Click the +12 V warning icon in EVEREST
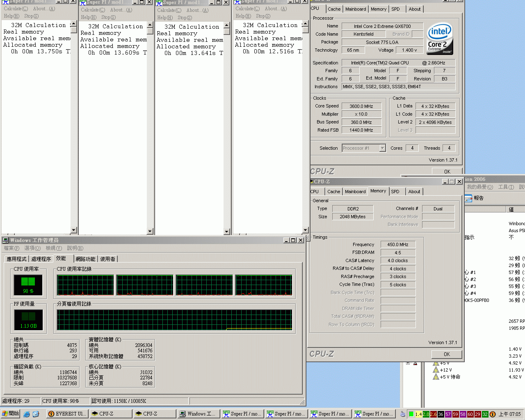Screen dimensions: 525x420 click(x=436, y=370)
